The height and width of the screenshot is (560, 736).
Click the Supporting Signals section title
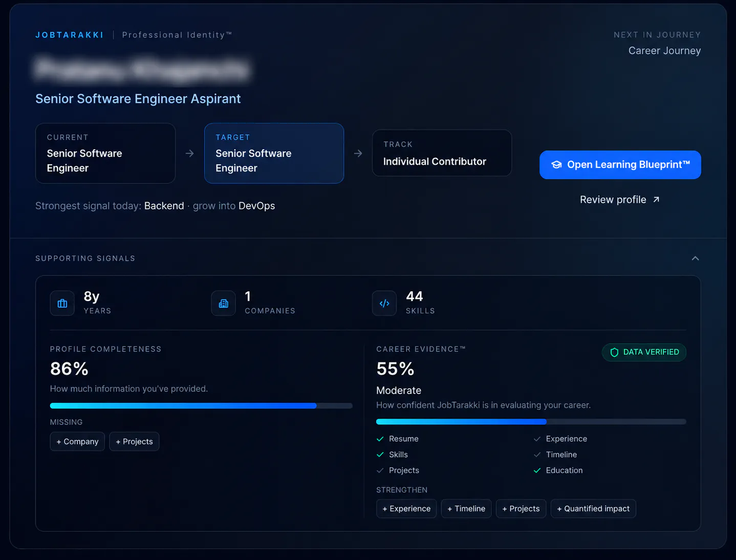click(85, 259)
